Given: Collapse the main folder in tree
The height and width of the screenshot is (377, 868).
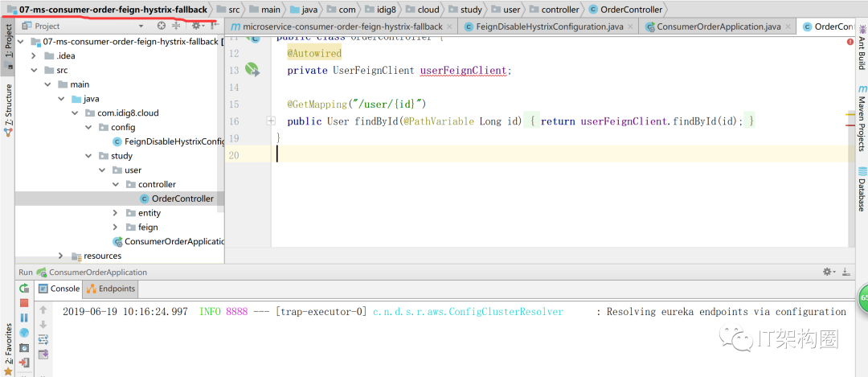Looking at the screenshot, I should tap(48, 84).
